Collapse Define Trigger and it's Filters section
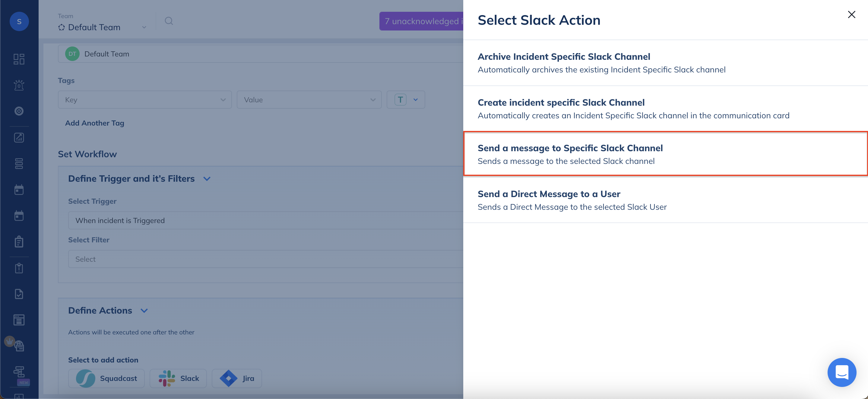This screenshot has height=399, width=868. click(207, 179)
